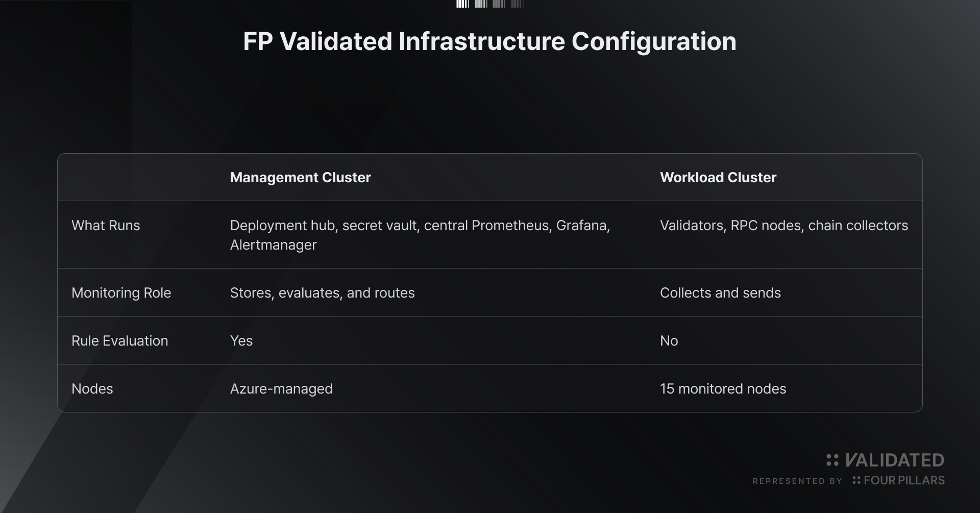Click the VALIDATED wordmark
Viewport: 980px width, 513px height.
tap(895, 460)
